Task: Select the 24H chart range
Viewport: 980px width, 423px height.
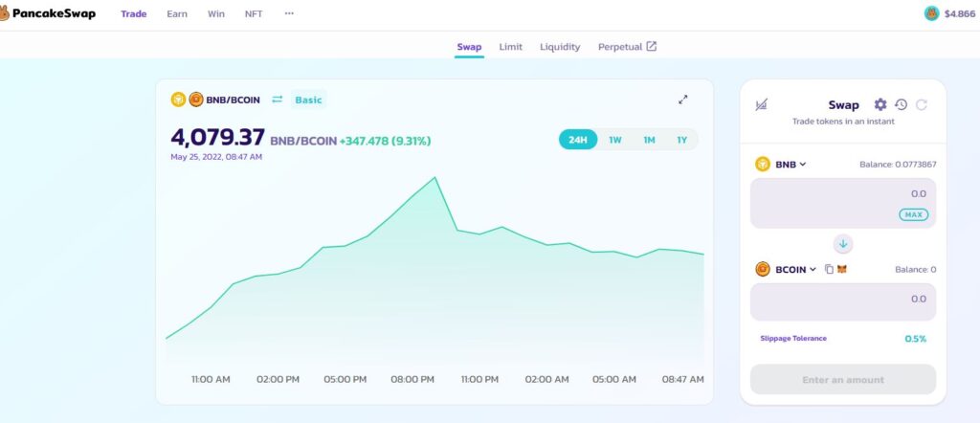Action: 578,140
